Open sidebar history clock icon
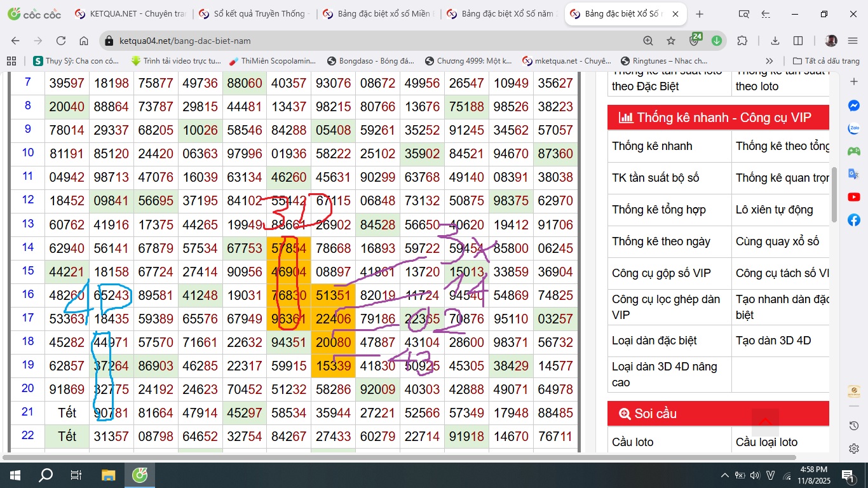This screenshot has height=488, width=868. click(x=854, y=426)
